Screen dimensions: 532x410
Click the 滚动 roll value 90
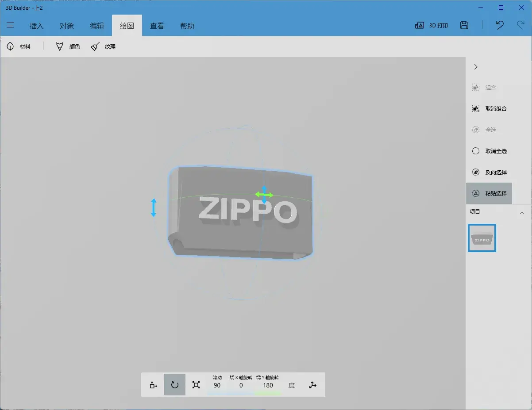pyautogui.click(x=217, y=385)
